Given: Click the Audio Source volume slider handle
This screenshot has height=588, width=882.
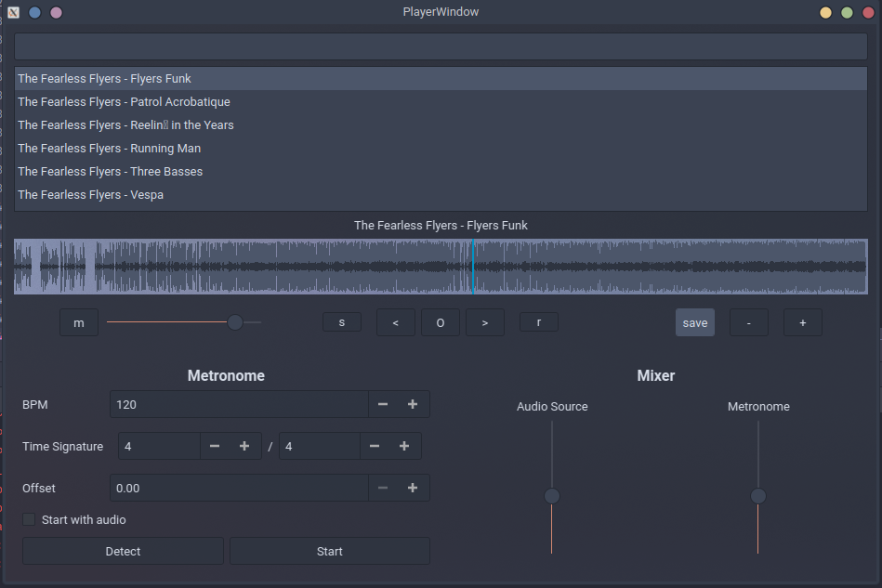Looking at the screenshot, I should tap(552, 496).
